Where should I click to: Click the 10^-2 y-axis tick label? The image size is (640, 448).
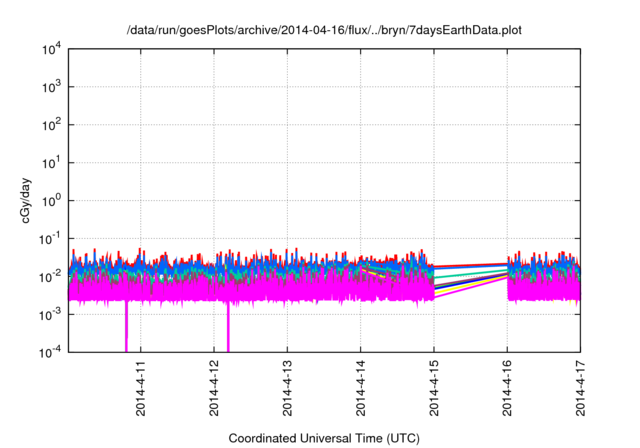click(x=50, y=276)
